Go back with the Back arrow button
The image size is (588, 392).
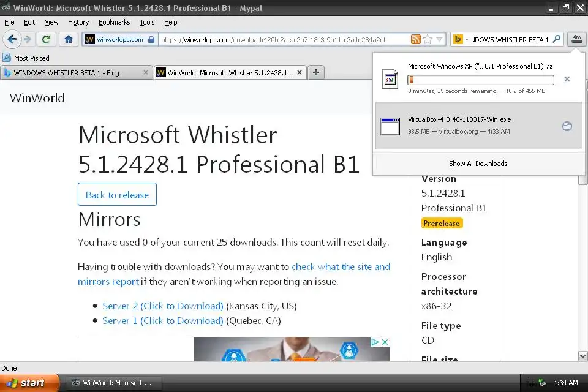12,39
